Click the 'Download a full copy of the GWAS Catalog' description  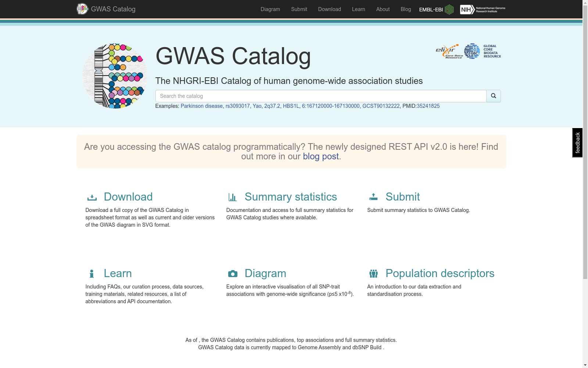click(x=150, y=217)
